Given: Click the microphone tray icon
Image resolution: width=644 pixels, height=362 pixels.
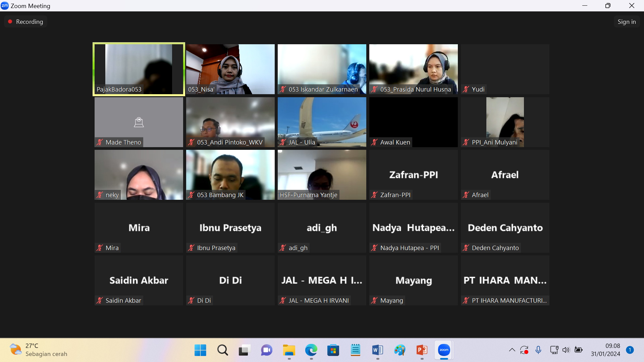Looking at the screenshot, I should click(538, 350).
